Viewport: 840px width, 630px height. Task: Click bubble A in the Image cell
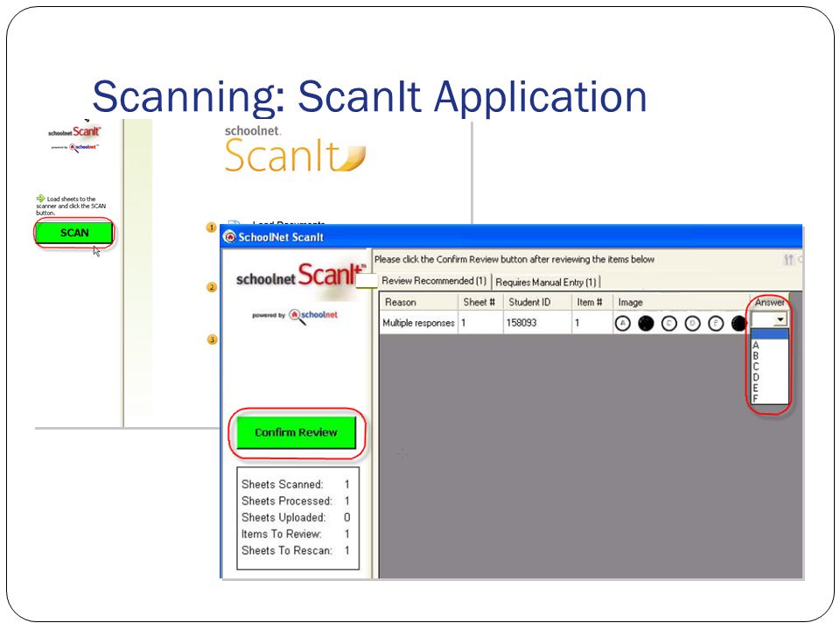pos(622,323)
